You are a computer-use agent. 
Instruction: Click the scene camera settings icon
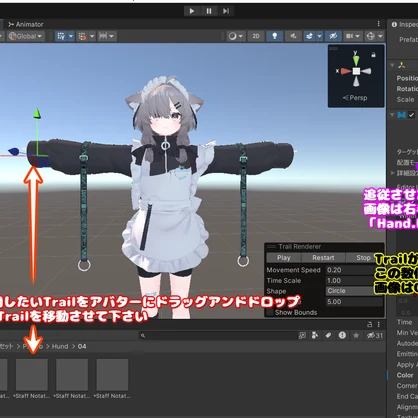point(349,36)
